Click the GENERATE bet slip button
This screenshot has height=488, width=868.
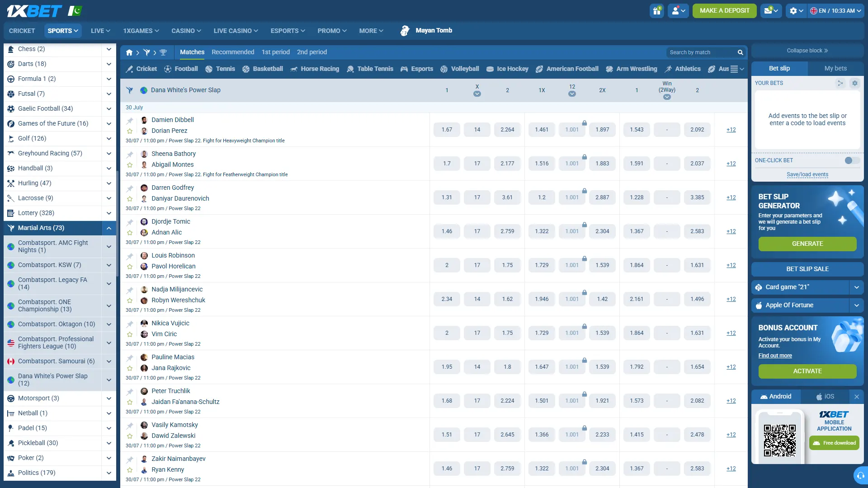coord(807,244)
